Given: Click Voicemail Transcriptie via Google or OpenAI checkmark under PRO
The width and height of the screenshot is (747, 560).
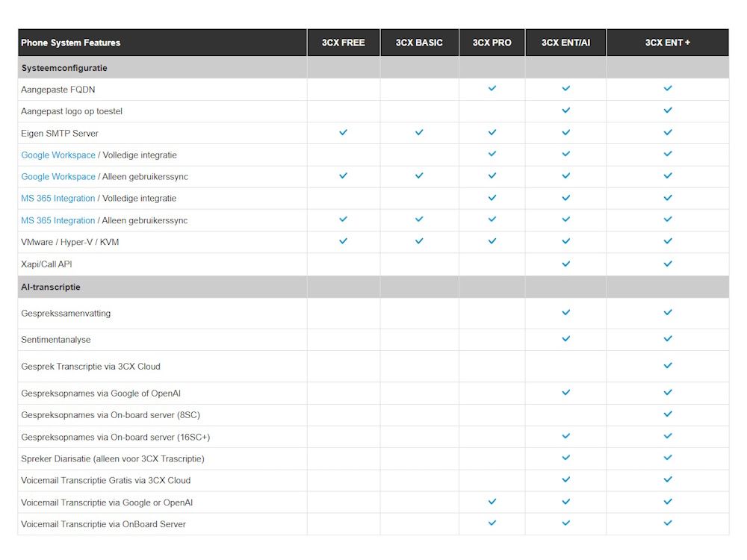Looking at the screenshot, I should [492, 502].
